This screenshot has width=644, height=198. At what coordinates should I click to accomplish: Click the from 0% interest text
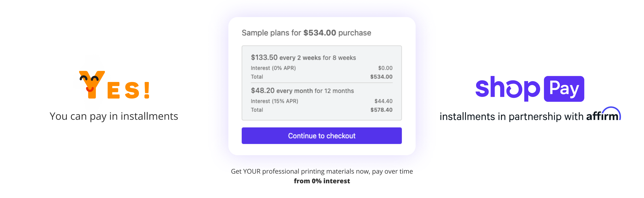point(322,181)
